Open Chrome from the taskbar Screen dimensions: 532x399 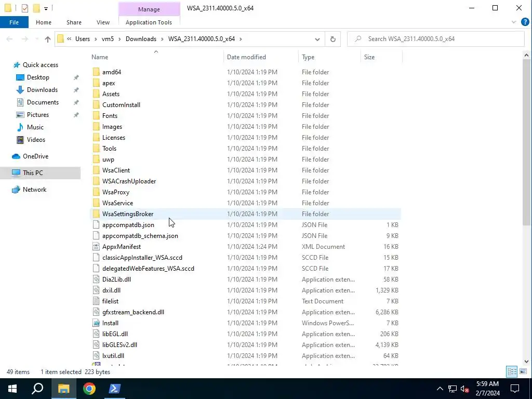(89, 389)
